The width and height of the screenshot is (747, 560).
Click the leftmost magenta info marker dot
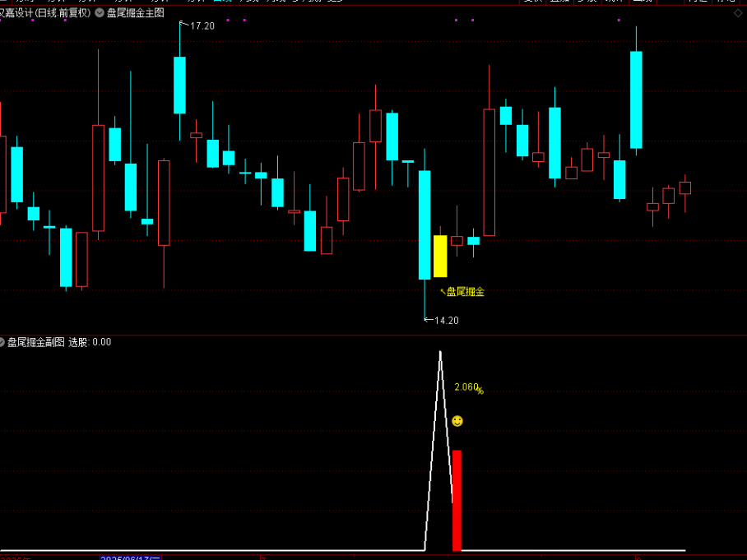tap(32, 20)
